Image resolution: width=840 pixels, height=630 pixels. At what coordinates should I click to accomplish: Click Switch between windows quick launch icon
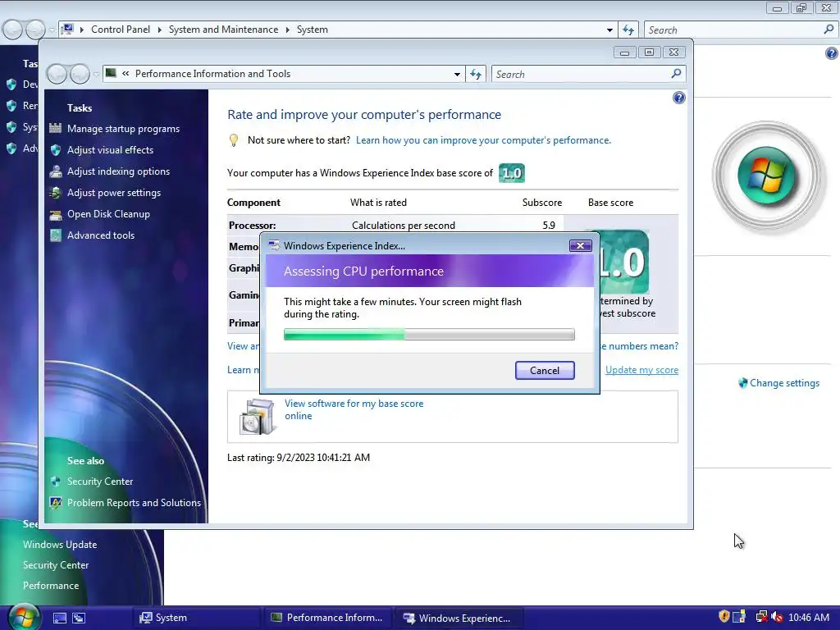[79, 618]
